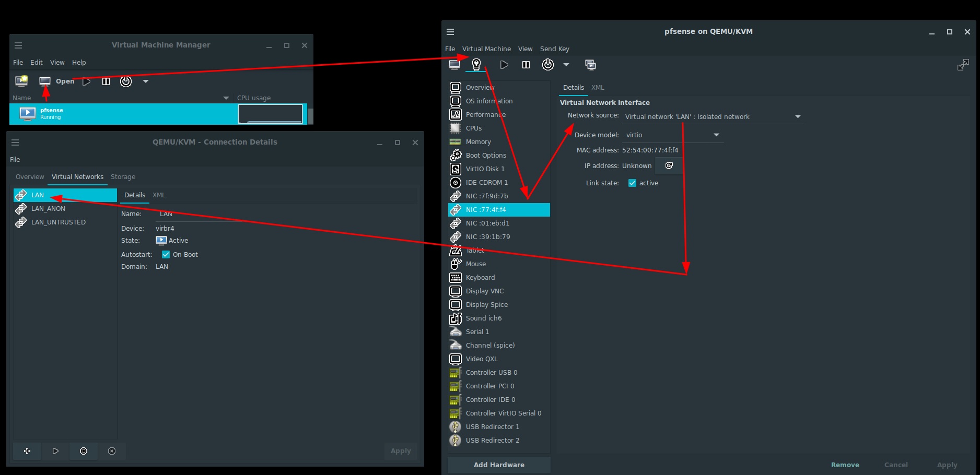
Task: Select Boot Options in hardware list
Action: tap(499, 156)
